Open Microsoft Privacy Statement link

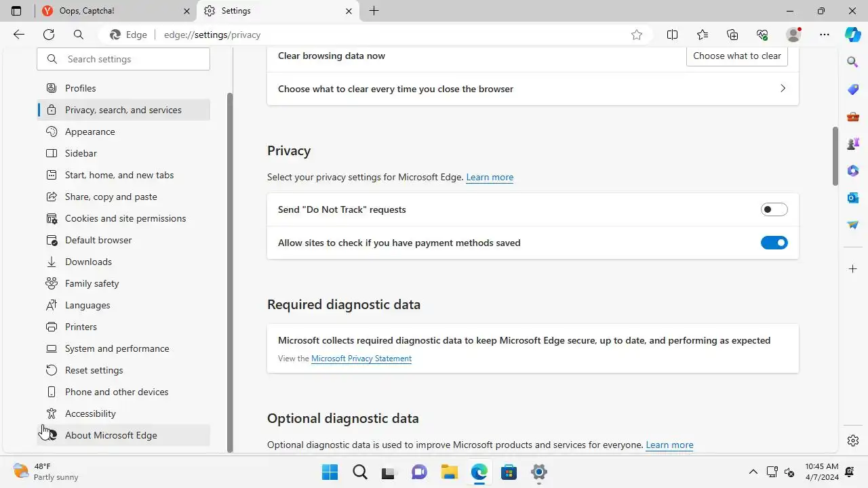coord(361,359)
